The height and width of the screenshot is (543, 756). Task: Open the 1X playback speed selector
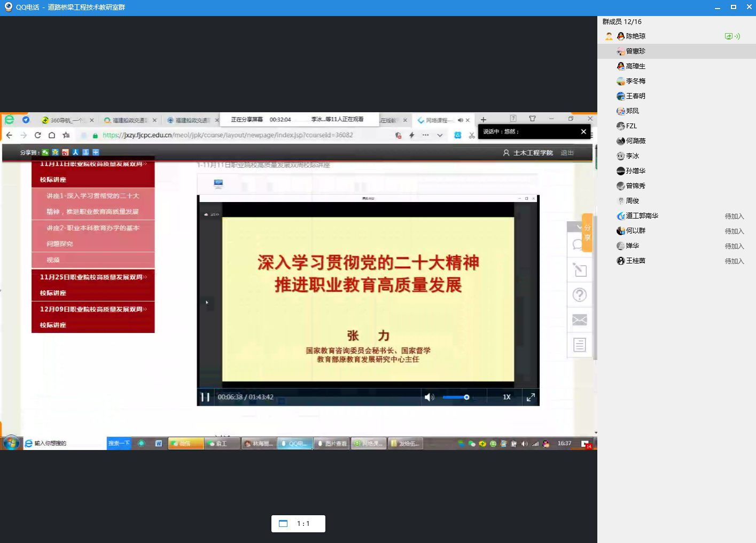(506, 397)
